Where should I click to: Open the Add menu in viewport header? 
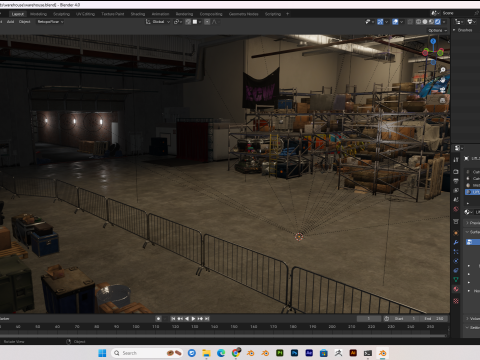(x=11, y=22)
